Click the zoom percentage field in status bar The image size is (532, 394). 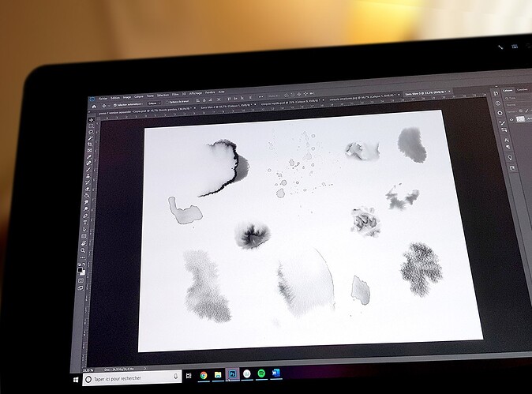[88, 370]
